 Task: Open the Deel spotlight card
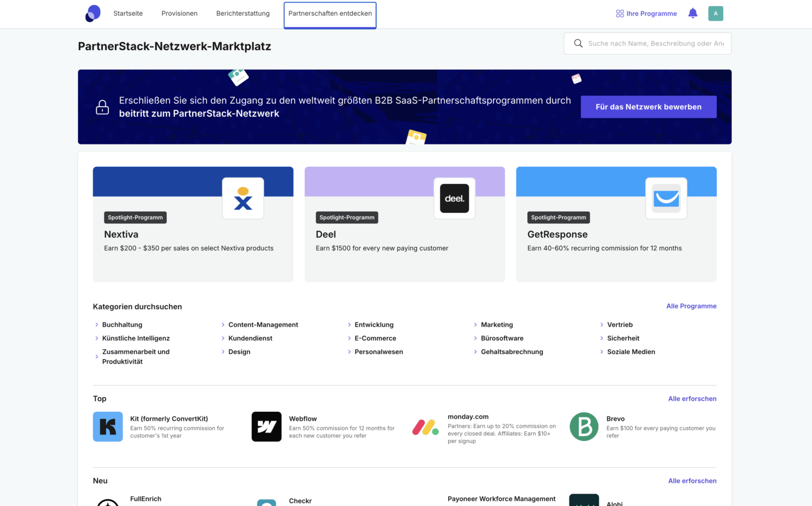405,224
